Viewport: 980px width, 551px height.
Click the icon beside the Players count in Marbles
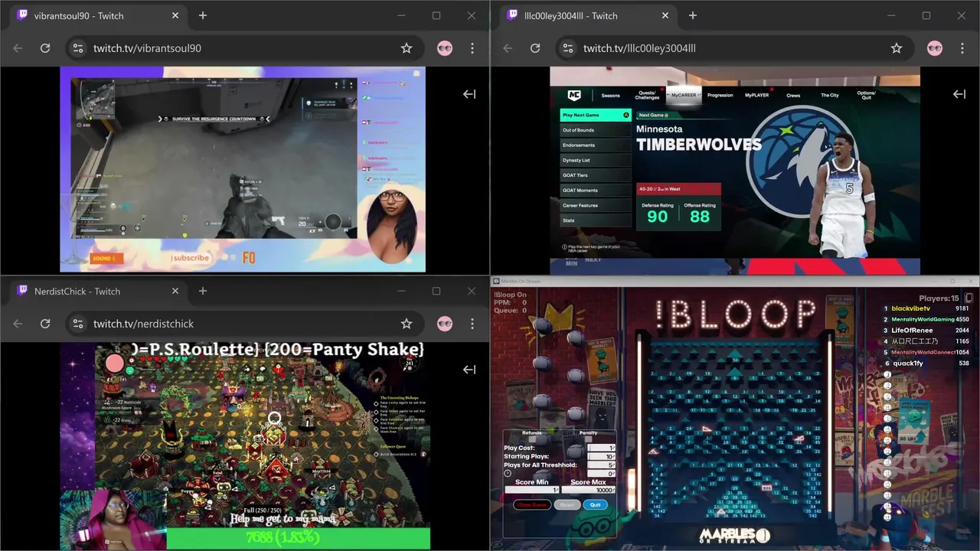pyautogui.click(x=969, y=298)
